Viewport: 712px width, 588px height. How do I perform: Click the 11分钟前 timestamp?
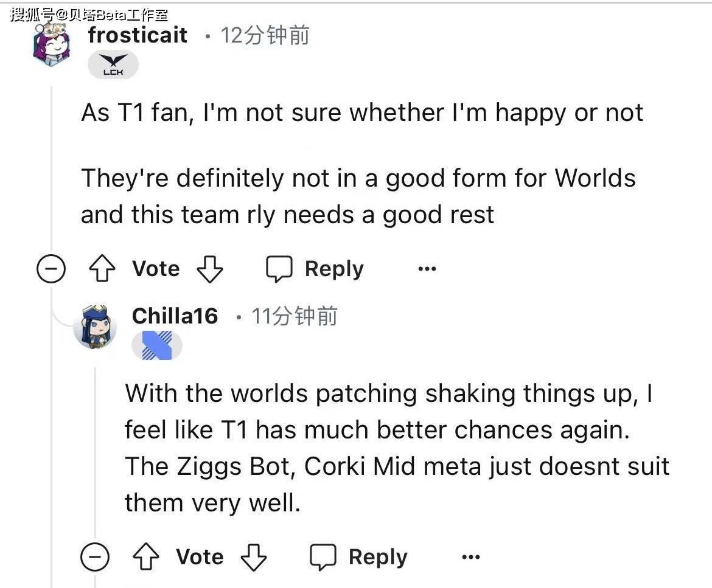295,316
